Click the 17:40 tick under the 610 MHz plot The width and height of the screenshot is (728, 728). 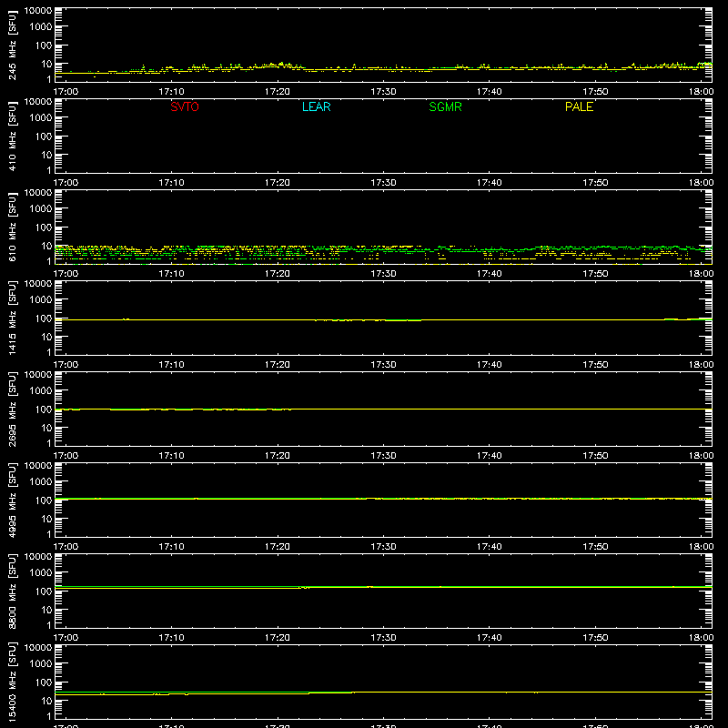point(489,274)
